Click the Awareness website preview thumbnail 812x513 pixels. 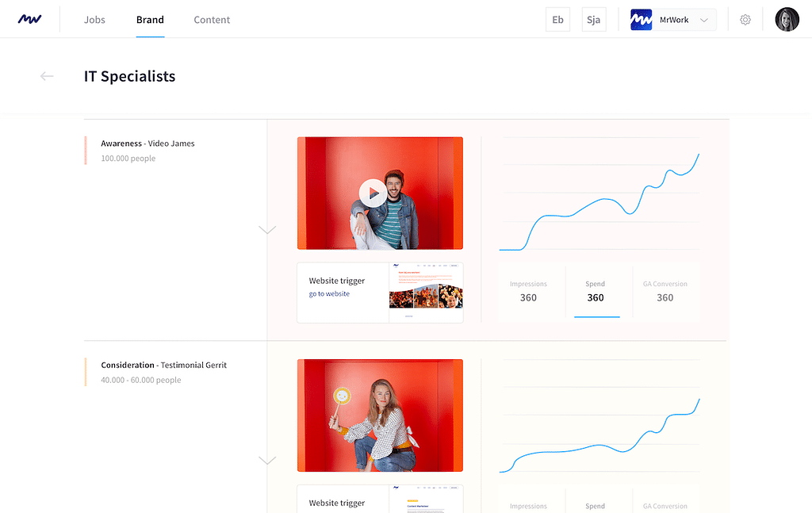[x=426, y=293]
